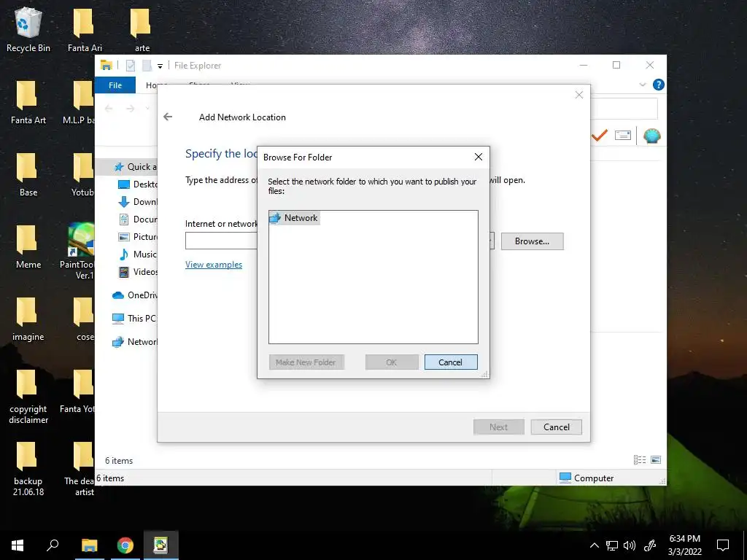The width and height of the screenshot is (747, 560).
Task: Open taskbar Search magnifier
Action: 53,545
